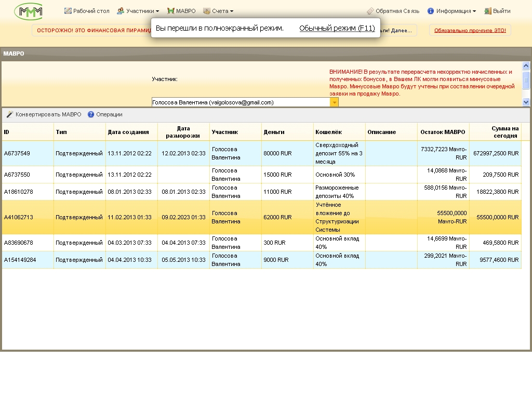Select row A6737549

coord(262,153)
